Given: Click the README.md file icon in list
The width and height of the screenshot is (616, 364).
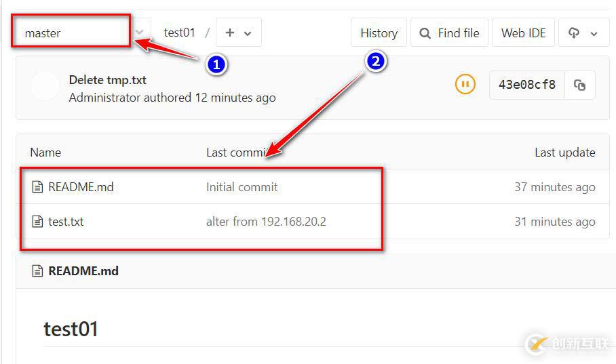Looking at the screenshot, I should point(37,187).
